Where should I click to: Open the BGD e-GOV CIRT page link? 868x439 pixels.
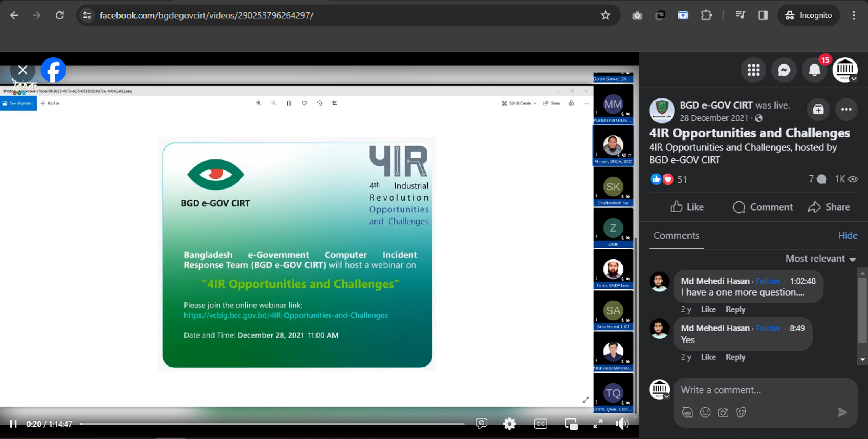716,105
